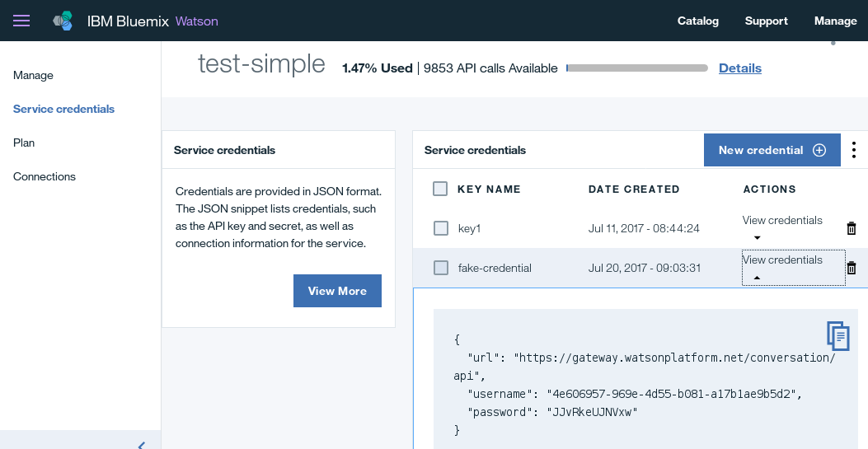Click date Jul 20, 2017 - 09:03:31
This screenshot has width=868, height=449.
645,268
